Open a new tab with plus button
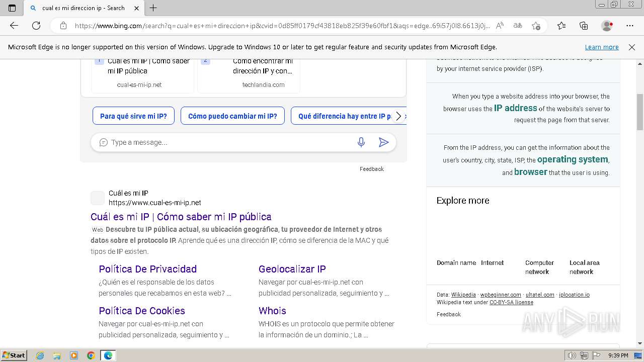The image size is (644, 362). coord(153,8)
